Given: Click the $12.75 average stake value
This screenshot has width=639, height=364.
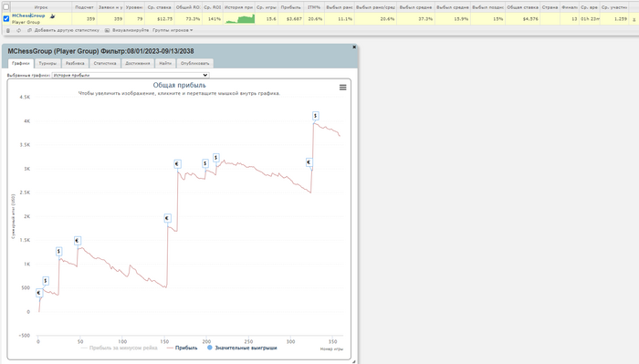Looking at the screenshot, I should pyautogui.click(x=164, y=19).
